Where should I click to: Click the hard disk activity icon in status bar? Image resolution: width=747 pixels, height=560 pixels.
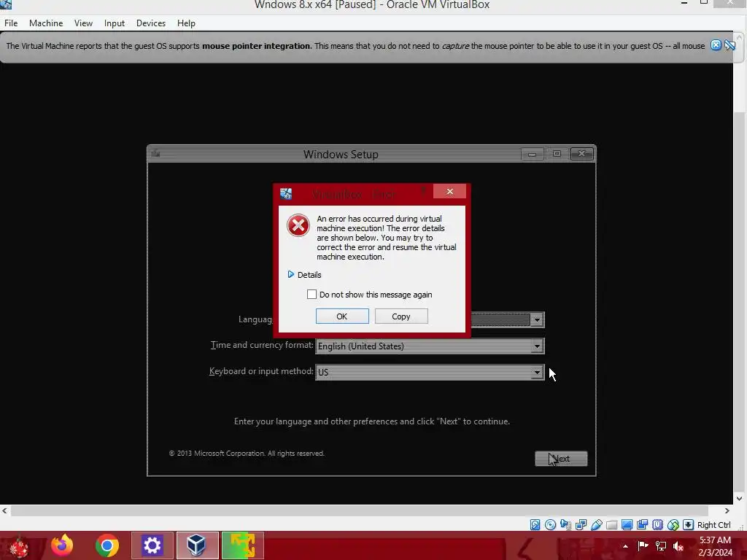(x=535, y=525)
